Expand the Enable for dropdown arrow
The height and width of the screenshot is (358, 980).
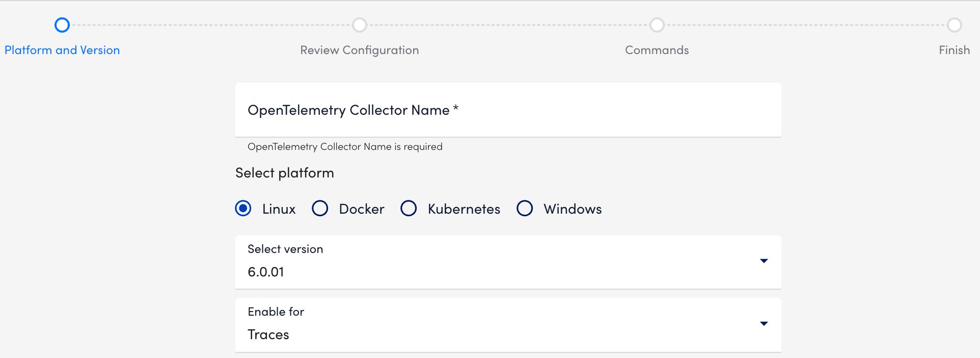tap(764, 324)
